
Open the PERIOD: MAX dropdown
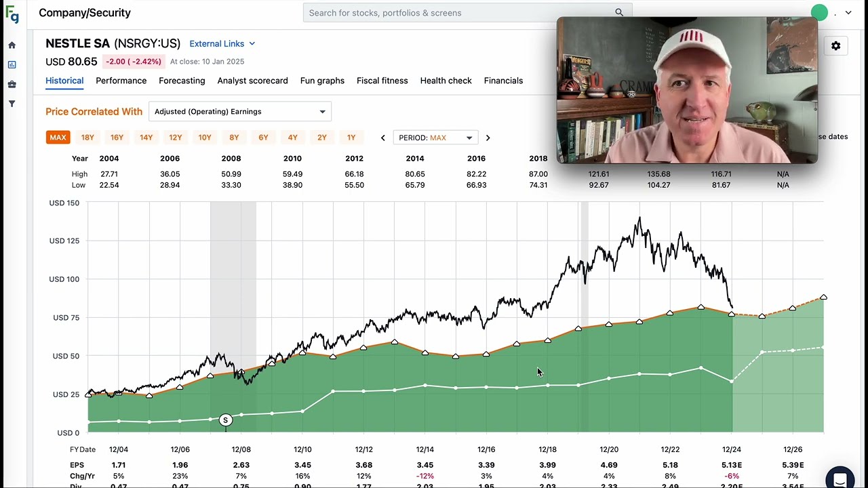[x=435, y=138]
